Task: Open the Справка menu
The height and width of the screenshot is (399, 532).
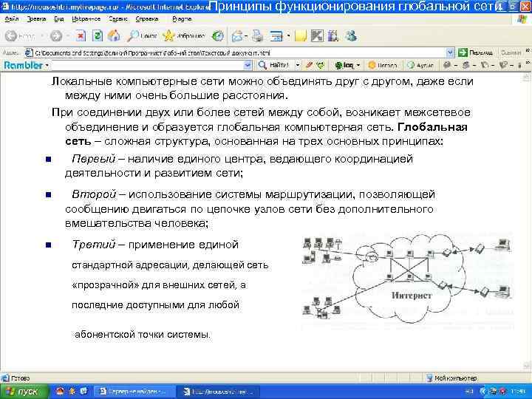Action: coord(147,19)
